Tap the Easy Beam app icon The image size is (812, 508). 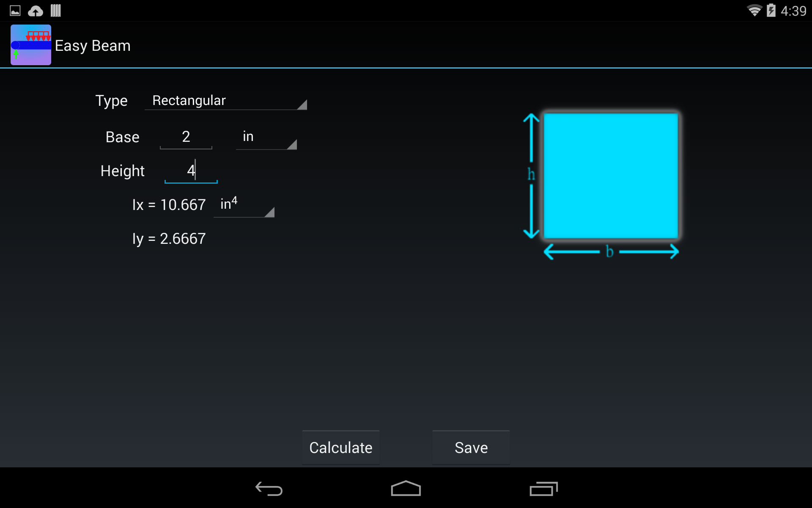pos(30,44)
